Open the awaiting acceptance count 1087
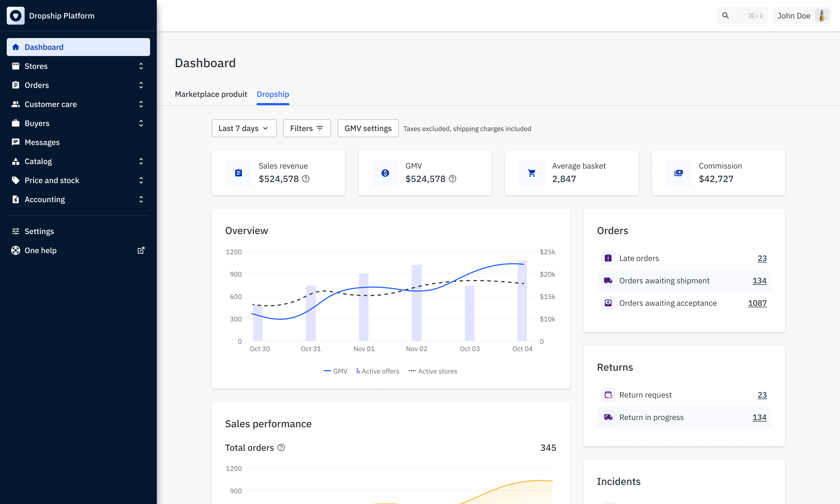This screenshot has height=504, width=840. (757, 303)
